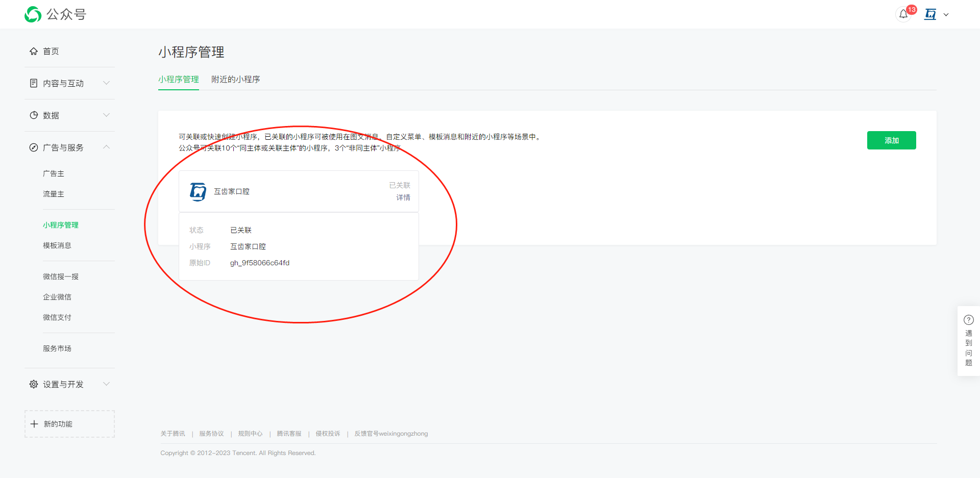Open 详情 for 互齿家口腔
The width and height of the screenshot is (980, 478).
[x=403, y=197]
